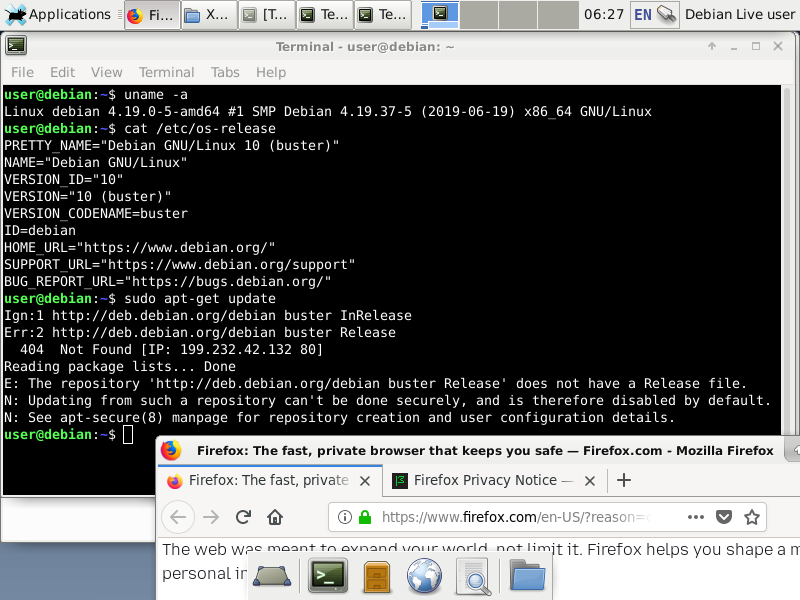Open page actions three-dot menu
The height and width of the screenshot is (600, 800).
click(695, 517)
